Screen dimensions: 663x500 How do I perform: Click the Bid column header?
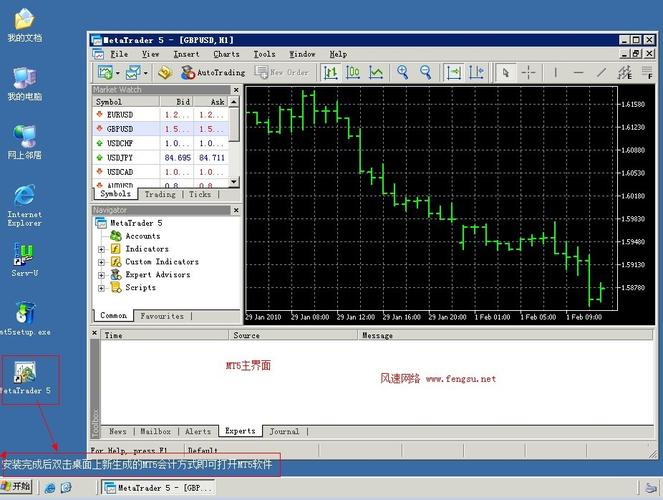[177, 101]
